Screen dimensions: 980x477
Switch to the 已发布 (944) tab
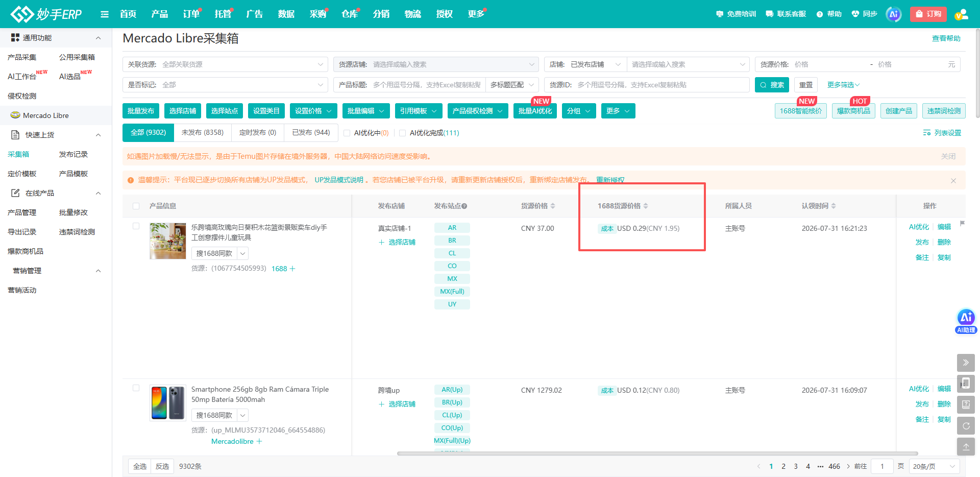tap(311, 132)
